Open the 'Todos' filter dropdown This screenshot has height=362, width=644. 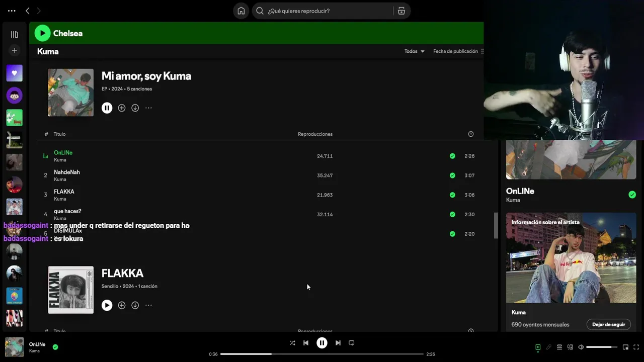(x=414, y=51)
